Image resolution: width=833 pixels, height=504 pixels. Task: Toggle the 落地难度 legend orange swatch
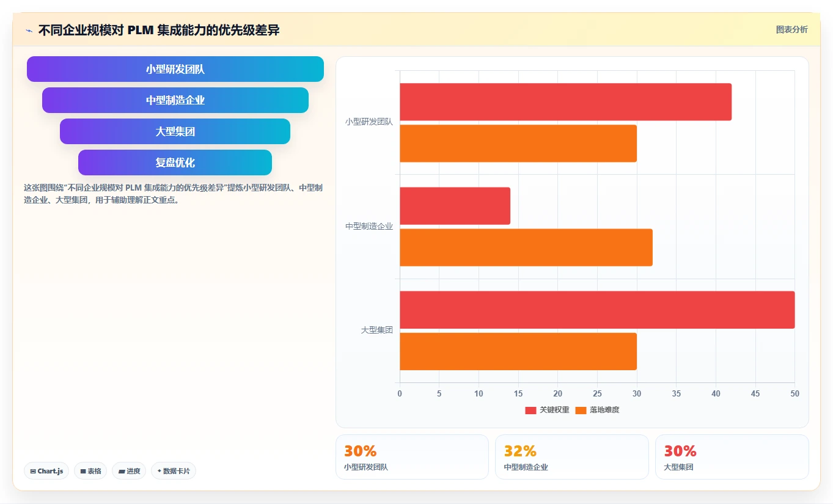click(x=581, y=410)
